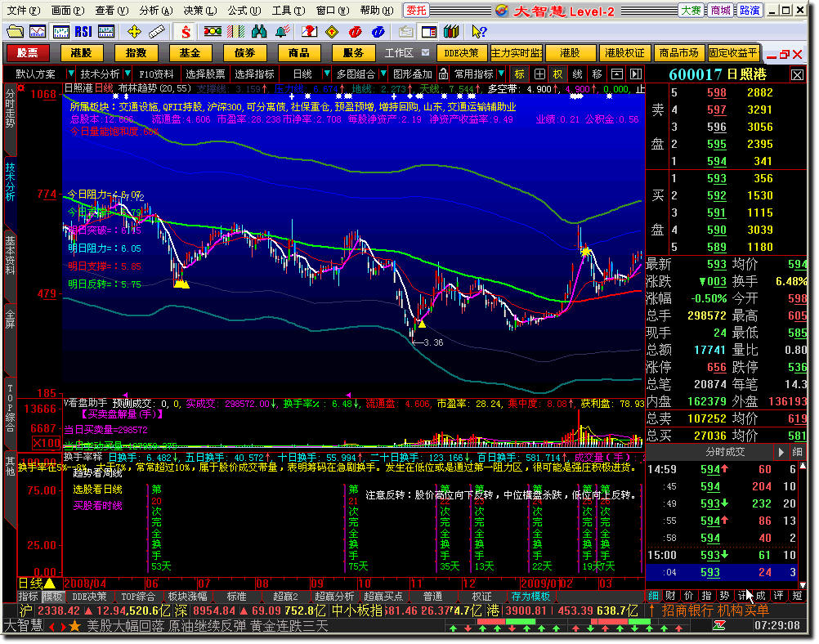Click the 股票 red category button
The height and width of the screenshot is (644, 819).
pyautogui.click(x=27, y=53)
